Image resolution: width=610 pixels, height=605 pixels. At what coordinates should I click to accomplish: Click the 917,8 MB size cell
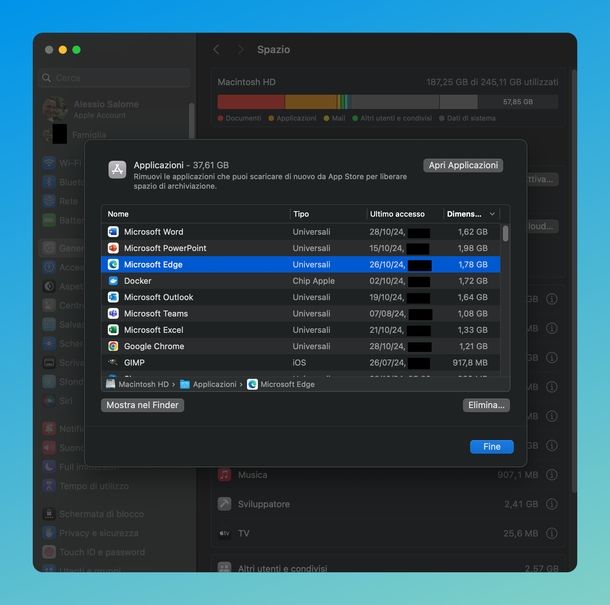coord(470,363)
